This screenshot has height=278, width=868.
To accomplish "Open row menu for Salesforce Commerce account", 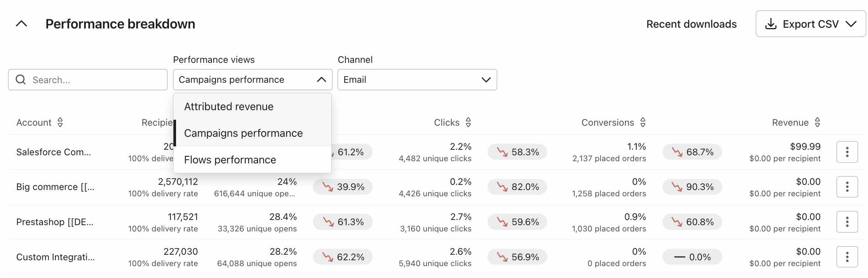I will [847, 152].
